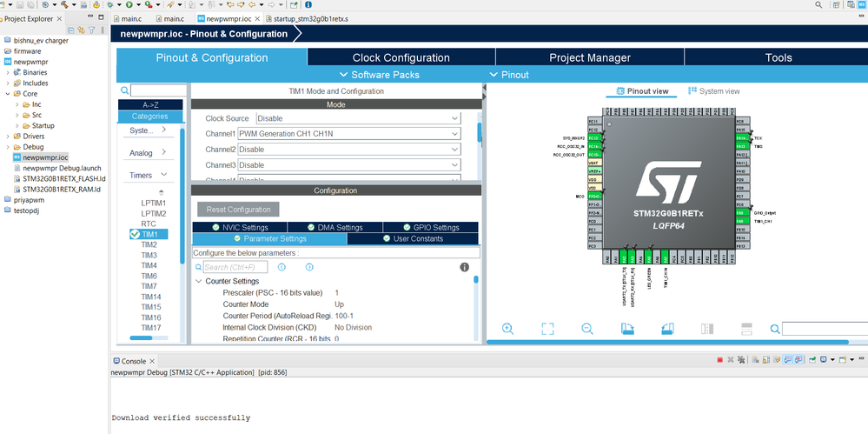Viewport: 868px width, 434px height.
Task: Click the pinout horizontal scrollbar
Action: [667, 342]
